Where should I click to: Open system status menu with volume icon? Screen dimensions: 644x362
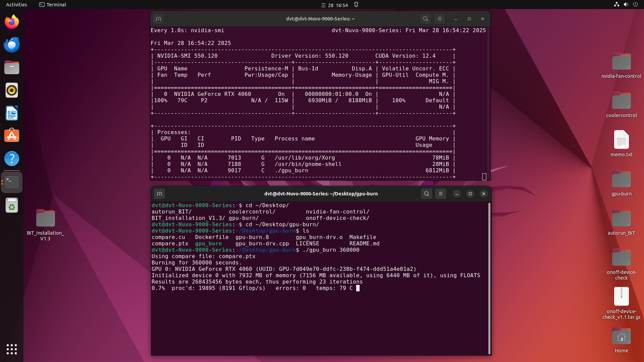point(626,5)
